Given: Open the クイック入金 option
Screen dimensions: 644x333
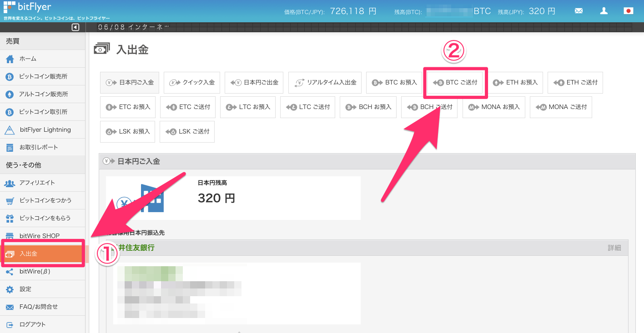Looking at the screenshot, I should pos(192,83).
